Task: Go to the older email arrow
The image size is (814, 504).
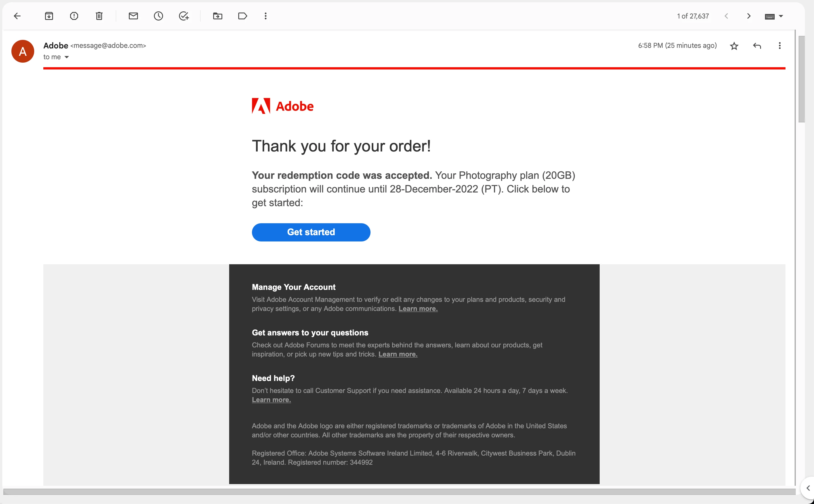Action: pyautogui.click(x=749, y=16)
